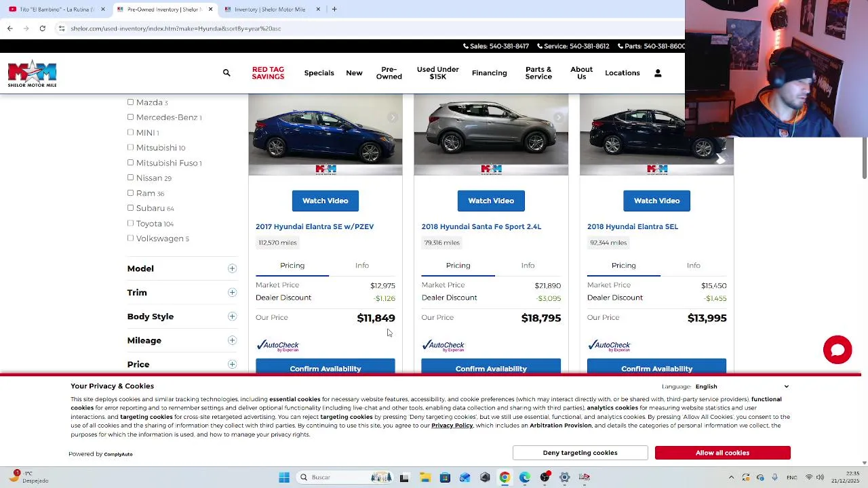Click AutoCheck logo under the $18,795 price
The image size is (868, 488).
(x=443, y=346)
